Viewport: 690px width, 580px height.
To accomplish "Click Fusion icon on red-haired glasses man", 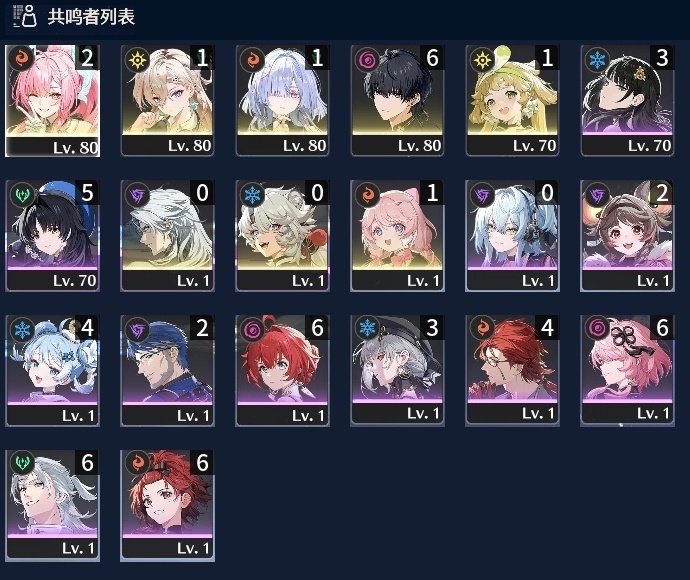I will click(x=482, y=330).
